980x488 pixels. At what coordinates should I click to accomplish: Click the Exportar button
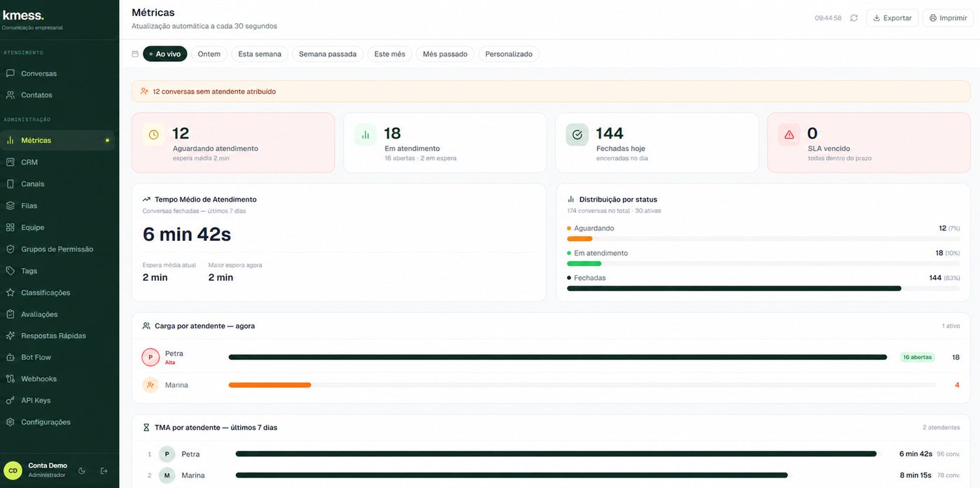(x=892, y=18)
